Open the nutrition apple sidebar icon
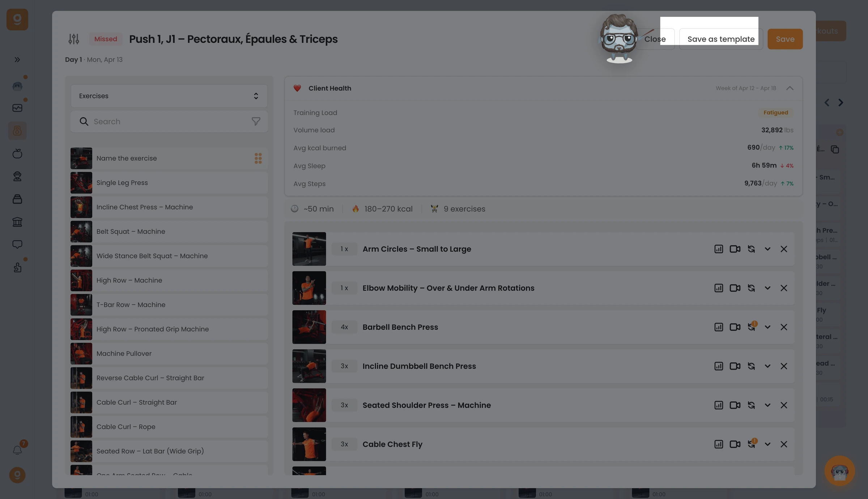 tap(17, 154)
